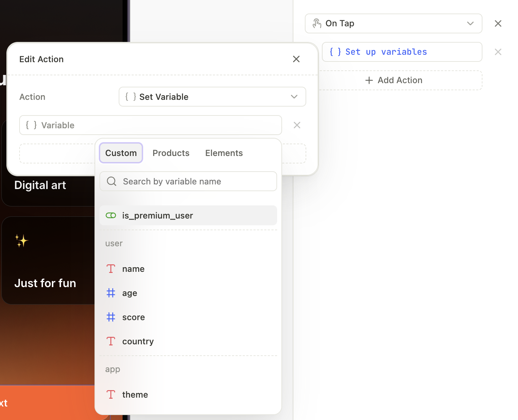Image resolution: width=518 pixels, height=420 pixels.
Task: Click the braces icon beside Set Variable
Action: [x=130, y=97]
